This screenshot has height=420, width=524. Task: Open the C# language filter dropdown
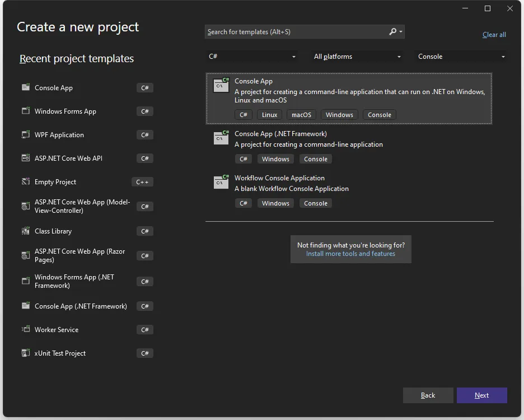pyautogui.click(x=252, y=57)
